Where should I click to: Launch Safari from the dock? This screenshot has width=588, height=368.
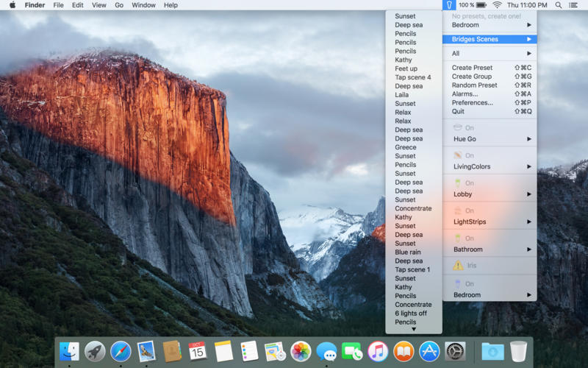coord(121,351)
